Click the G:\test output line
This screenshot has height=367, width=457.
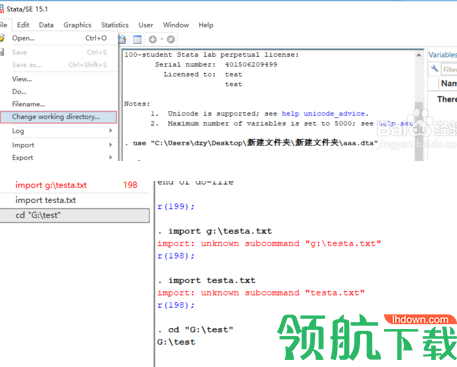(176, 342)
